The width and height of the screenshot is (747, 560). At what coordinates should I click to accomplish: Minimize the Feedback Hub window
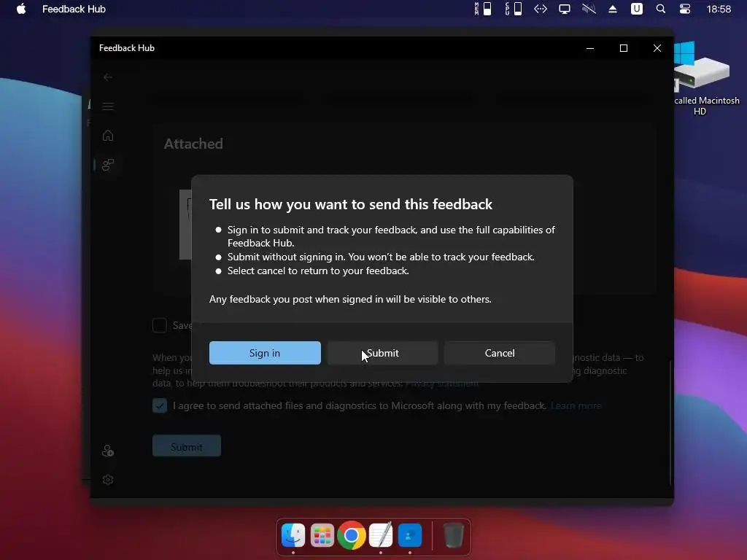590,48
